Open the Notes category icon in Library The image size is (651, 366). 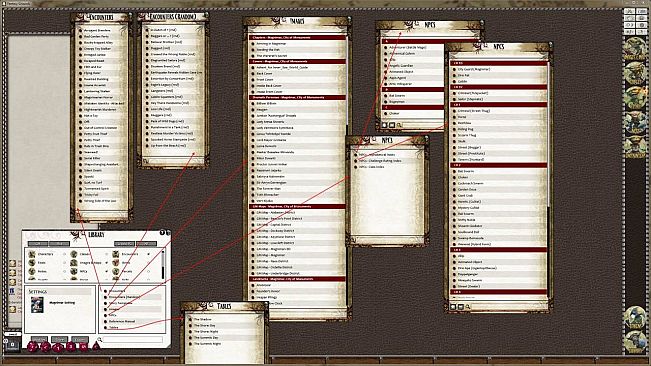tap(32, 271)
